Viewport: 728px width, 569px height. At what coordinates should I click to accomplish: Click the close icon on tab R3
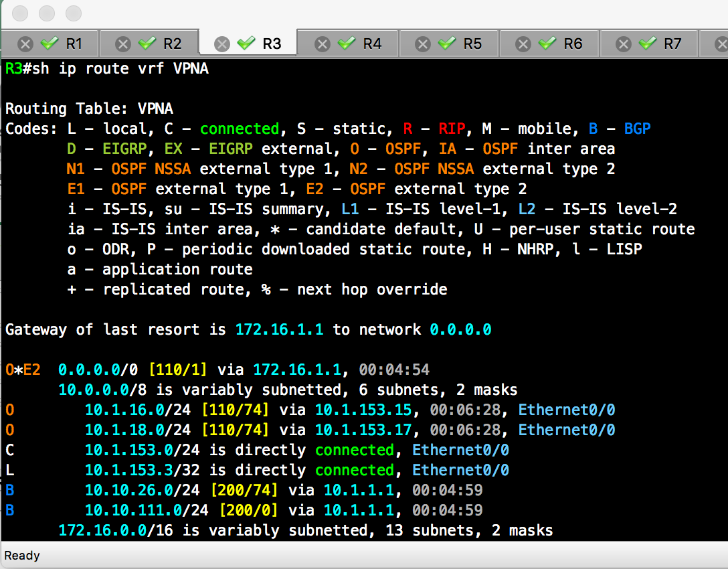pos(222,44)
